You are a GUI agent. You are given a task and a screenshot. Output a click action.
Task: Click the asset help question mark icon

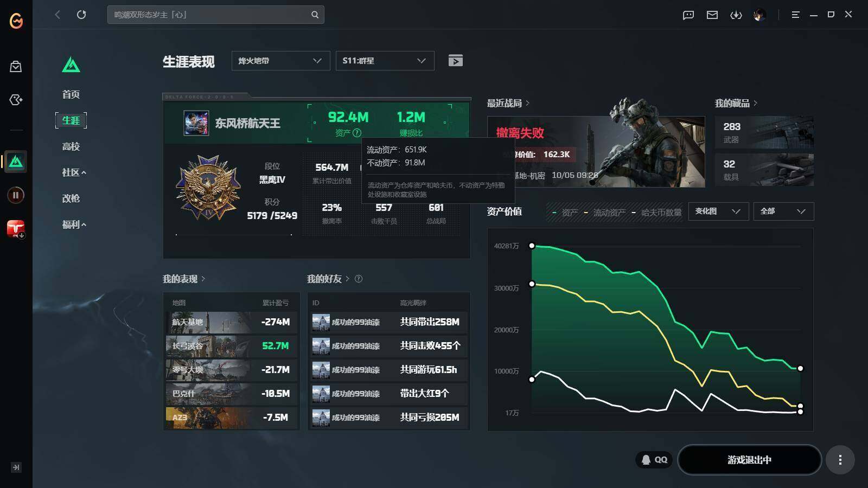pyautogui.click(x=357, y=133)
